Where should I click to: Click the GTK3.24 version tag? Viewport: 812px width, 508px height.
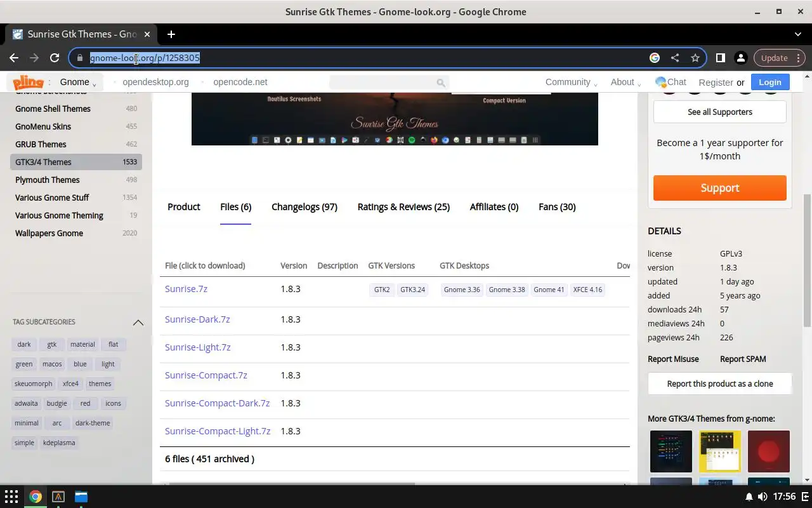point(412,290)
